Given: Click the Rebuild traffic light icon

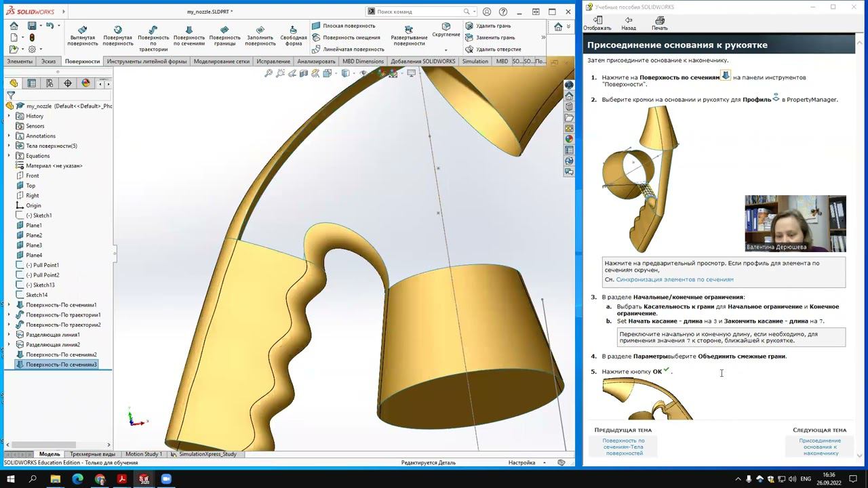Looking at the screenshot, I should (x=32, y=37).
